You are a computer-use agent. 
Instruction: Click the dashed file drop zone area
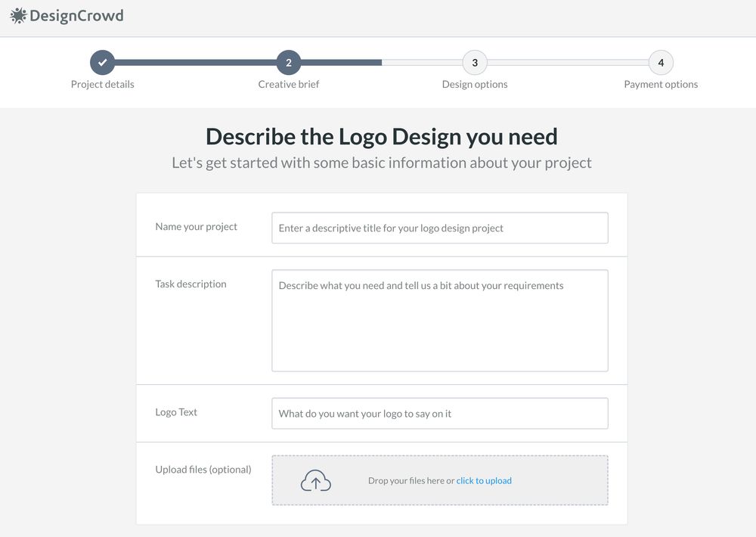440,480
